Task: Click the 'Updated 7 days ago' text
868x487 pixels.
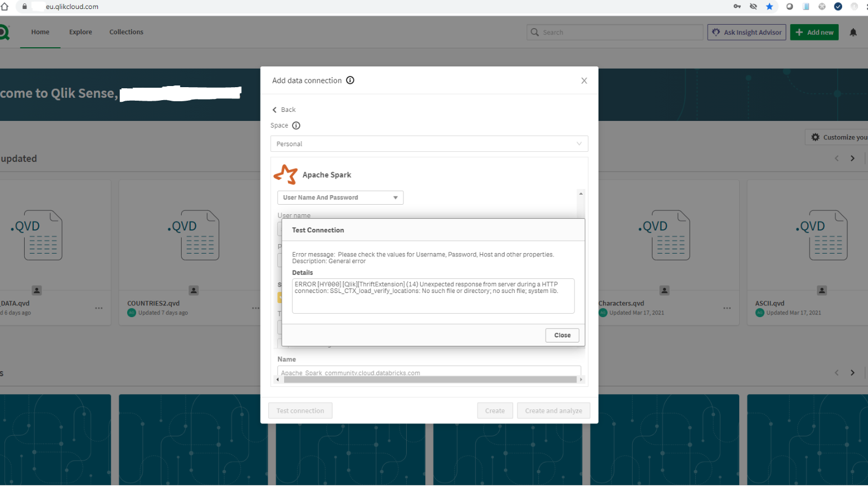Action: point(163,313)
